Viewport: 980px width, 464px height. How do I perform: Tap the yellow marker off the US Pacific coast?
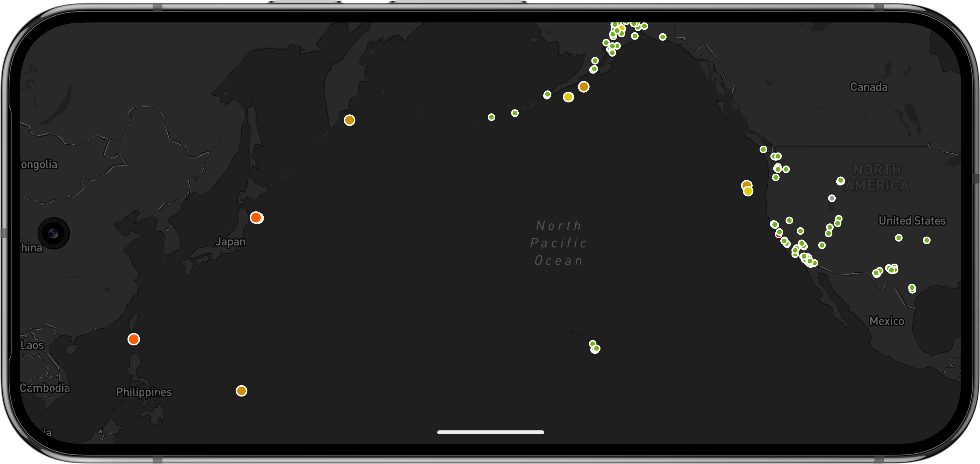[x=748, y=191]
